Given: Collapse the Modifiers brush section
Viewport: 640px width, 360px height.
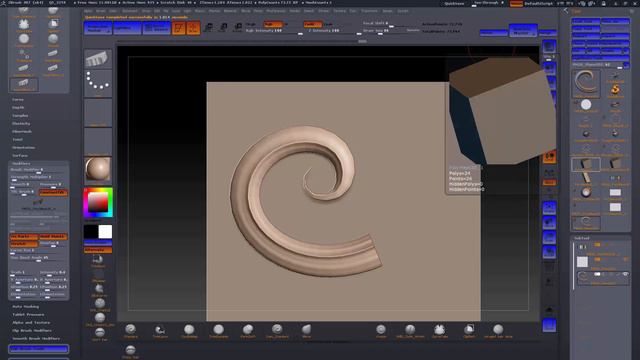Looking at the screenshot, I should point(21,163).
